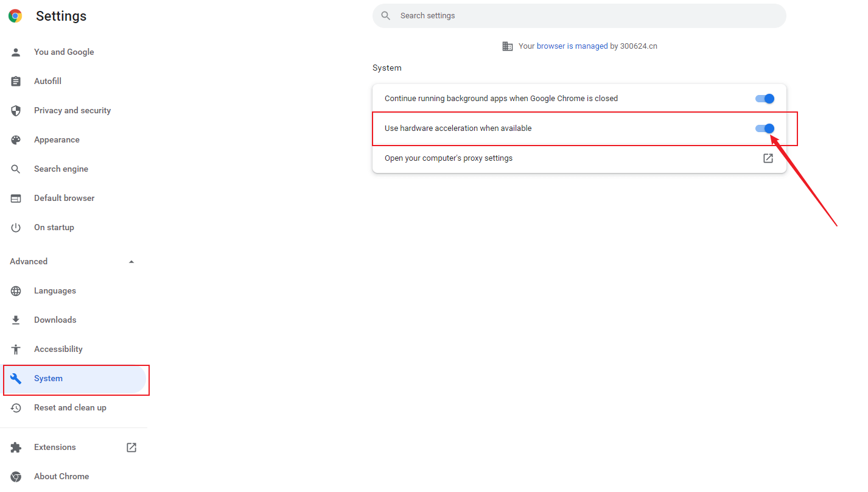Click the Languages globe icon
Image resolution: width=868 pixels, height=492 pixels.
coord(16,291)
